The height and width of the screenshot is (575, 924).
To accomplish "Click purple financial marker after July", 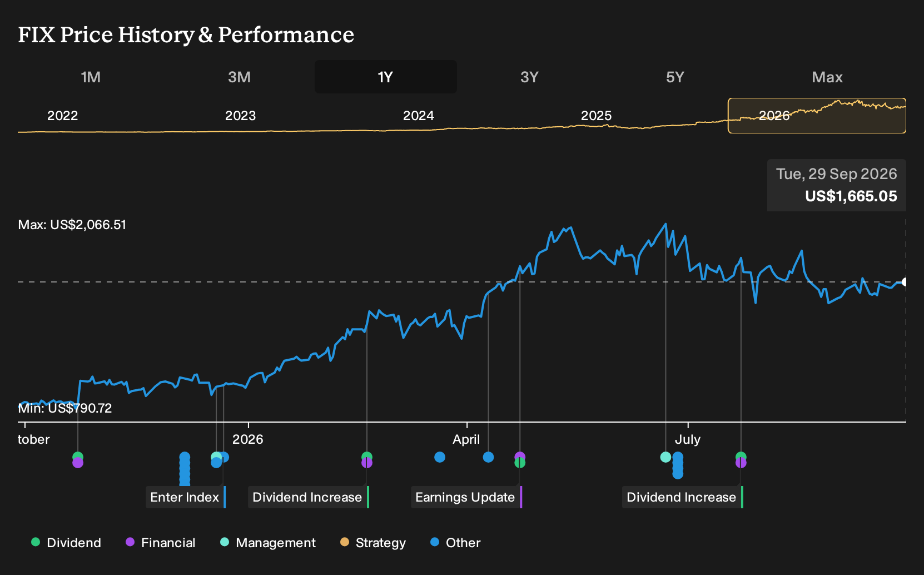I will coord(741,463).
